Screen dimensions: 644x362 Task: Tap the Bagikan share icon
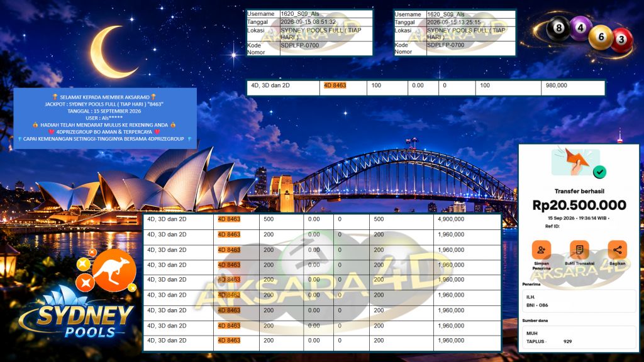click(x=617, y=250)
